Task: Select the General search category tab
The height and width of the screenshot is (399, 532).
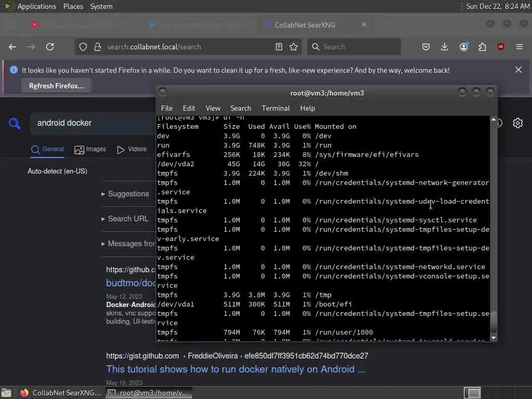Action: (x=47, y=149)
